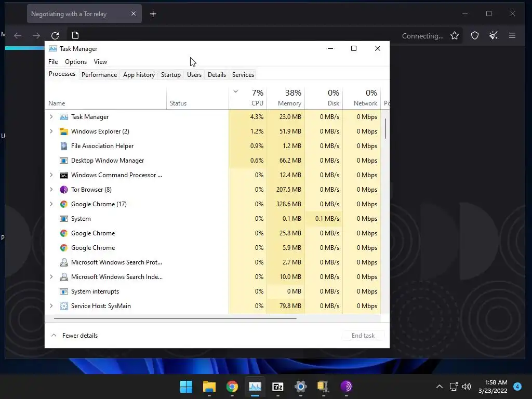Click the Tor Browser process icon
Viewport: 532px width, 399px height.
[x=64, y=190]
